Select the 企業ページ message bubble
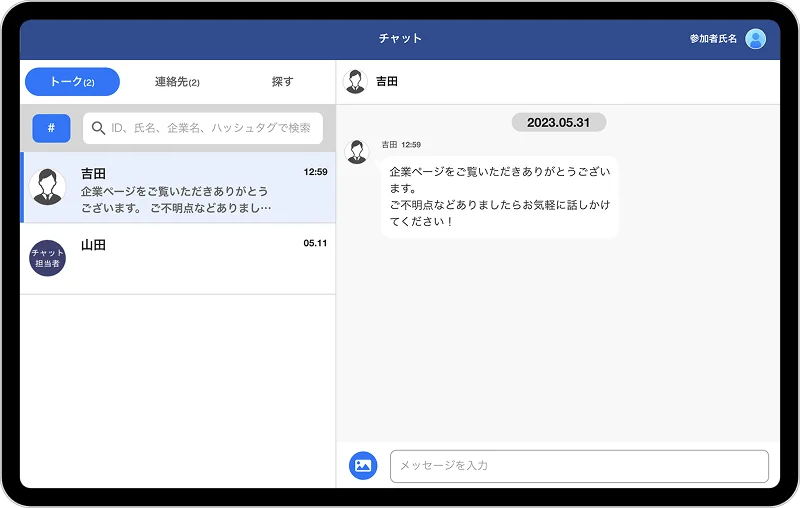Image resolution: width=800 pixels, height=508 pixels. pos(499,196)
